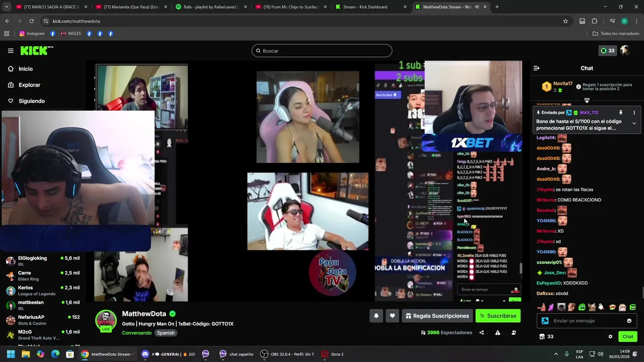Open the Kick shop icon beside 33

pos(542,336)
